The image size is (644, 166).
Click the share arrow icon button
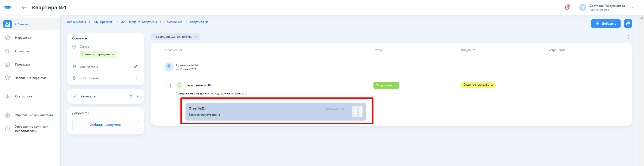coord(628,23)
